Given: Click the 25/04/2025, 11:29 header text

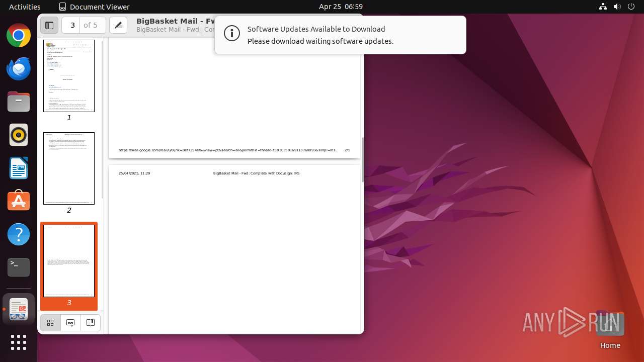Looking at the screenshot, I should (x=134, y=173).
